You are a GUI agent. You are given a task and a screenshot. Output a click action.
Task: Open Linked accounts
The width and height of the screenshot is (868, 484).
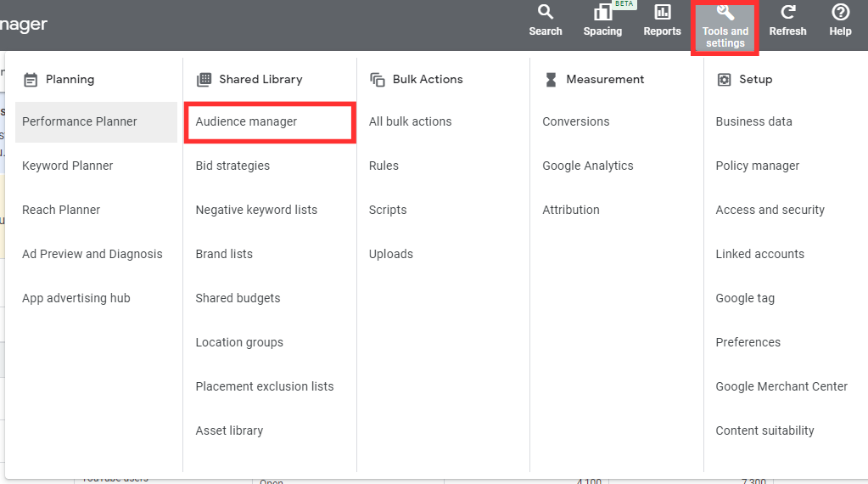[759, 254]
